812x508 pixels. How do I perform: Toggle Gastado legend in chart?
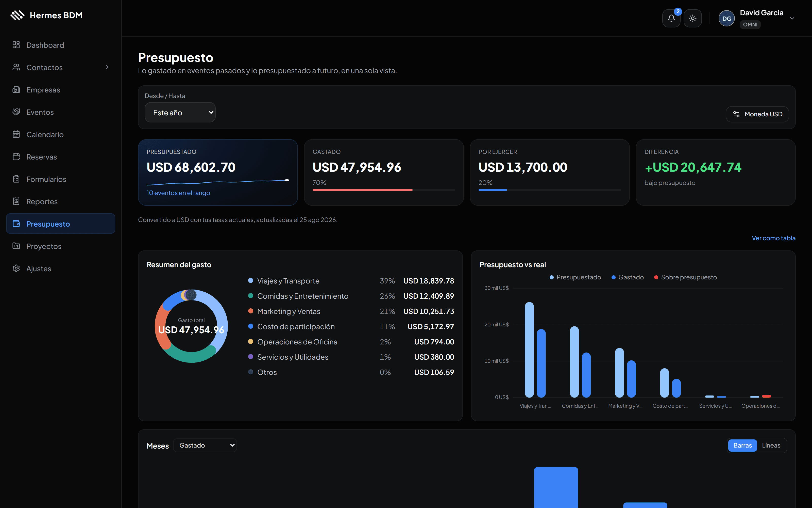(x=628, y=277)
